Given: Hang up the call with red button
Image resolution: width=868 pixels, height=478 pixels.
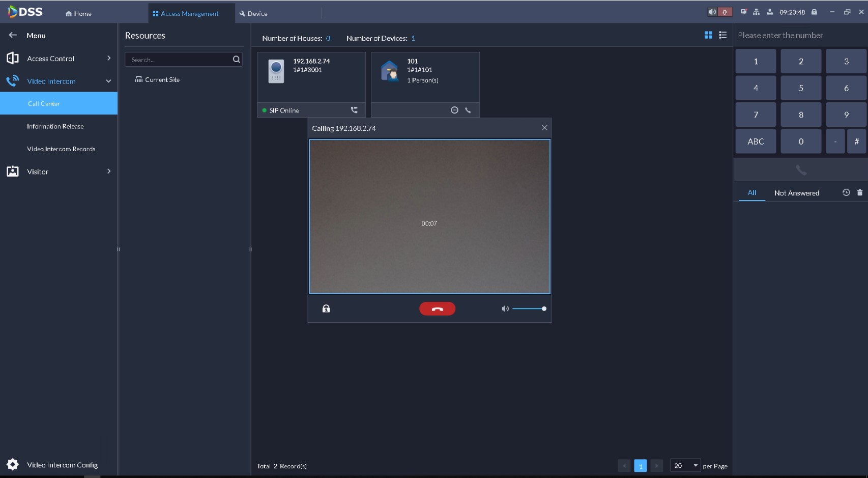Looking at the screenshot, I should pos(437,309).
